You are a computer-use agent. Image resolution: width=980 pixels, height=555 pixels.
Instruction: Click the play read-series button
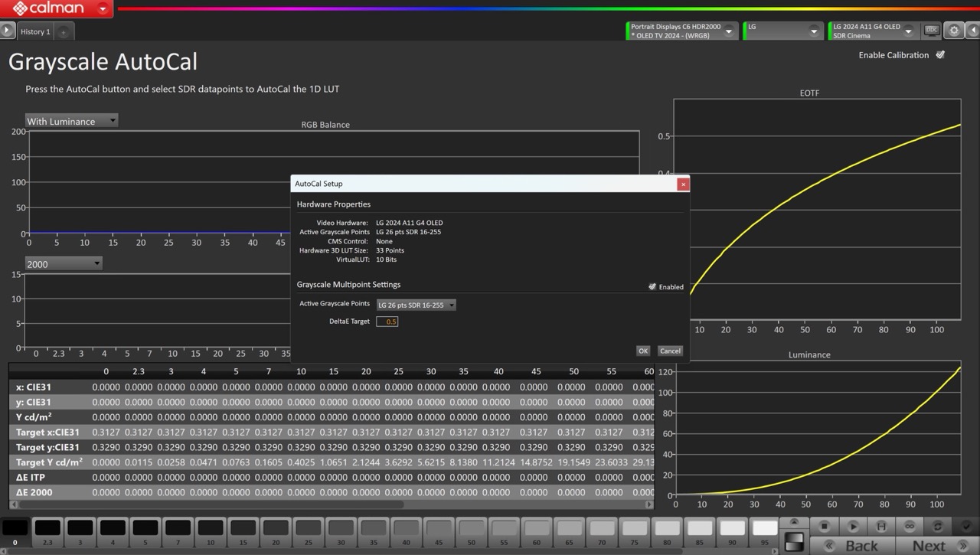point(852,526)
